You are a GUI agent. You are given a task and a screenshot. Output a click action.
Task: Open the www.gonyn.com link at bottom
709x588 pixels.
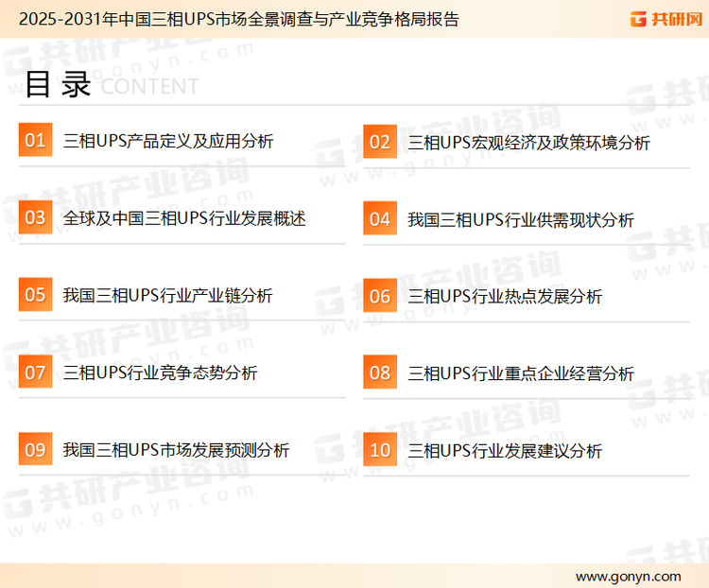pyautogui.click(x=628, y=576)
